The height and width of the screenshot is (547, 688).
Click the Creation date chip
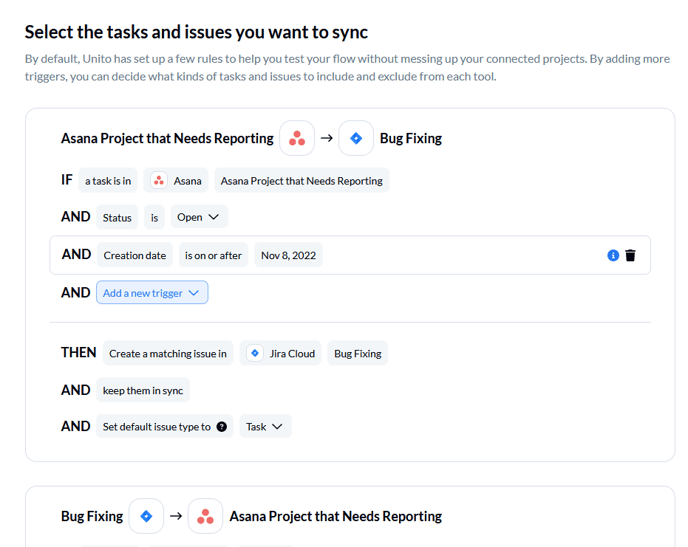(135, 255)
